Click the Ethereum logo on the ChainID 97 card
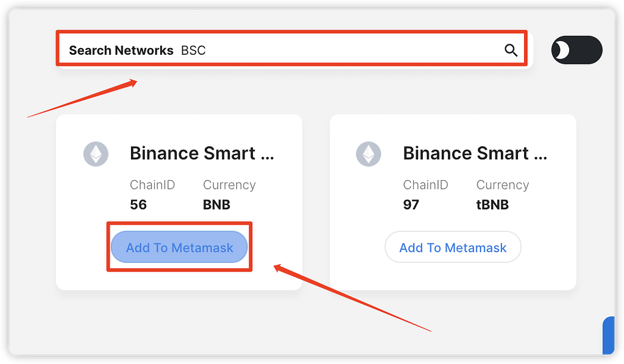Screen dimensions: 624x364 point(369,154)
